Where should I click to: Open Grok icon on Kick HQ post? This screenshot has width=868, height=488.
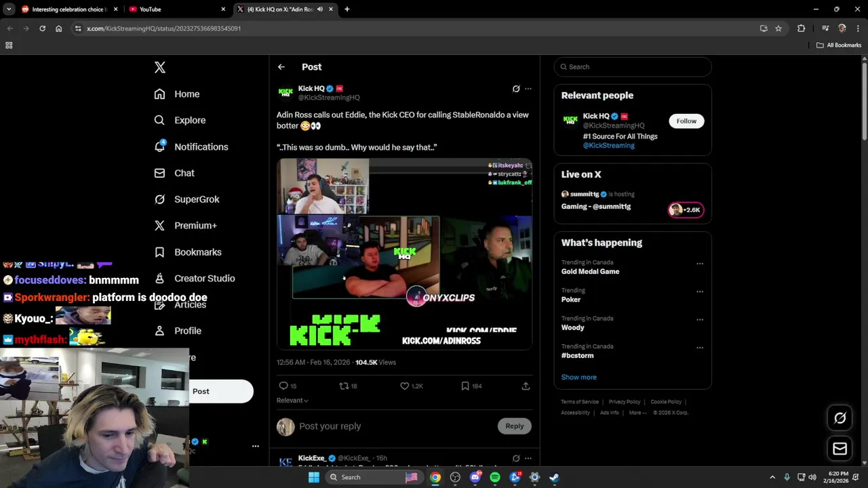(516, 89)
